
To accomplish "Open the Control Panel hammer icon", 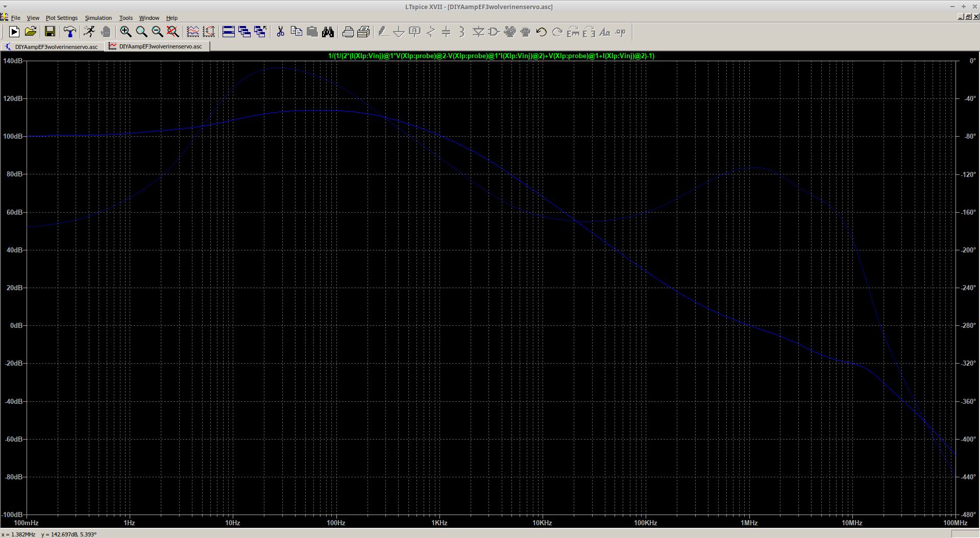I will (x=69, y=32).
